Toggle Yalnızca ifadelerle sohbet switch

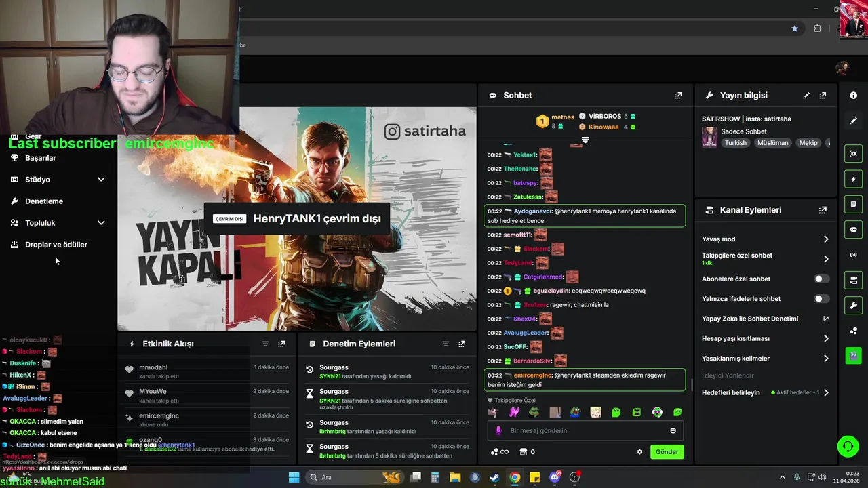point(821,299)
